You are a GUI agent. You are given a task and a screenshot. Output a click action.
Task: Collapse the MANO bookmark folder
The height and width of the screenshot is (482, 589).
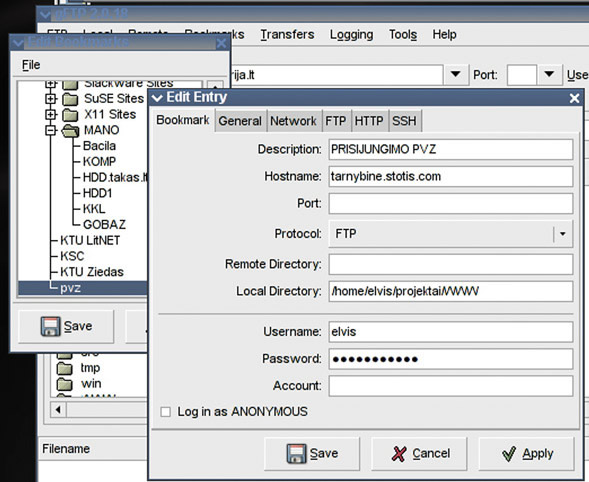pos(51,130)
